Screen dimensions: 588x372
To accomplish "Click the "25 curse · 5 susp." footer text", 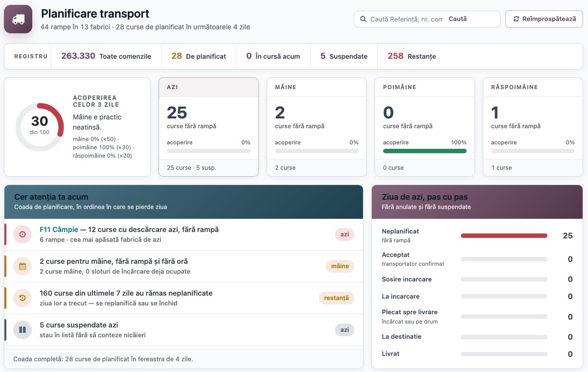I will tap(191, 168).
